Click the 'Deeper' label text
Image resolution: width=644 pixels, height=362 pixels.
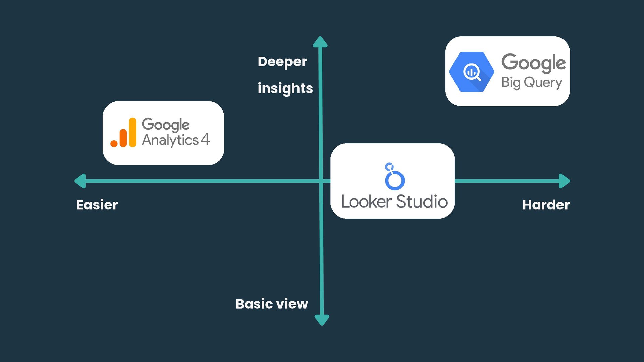(x=282, y=62)
